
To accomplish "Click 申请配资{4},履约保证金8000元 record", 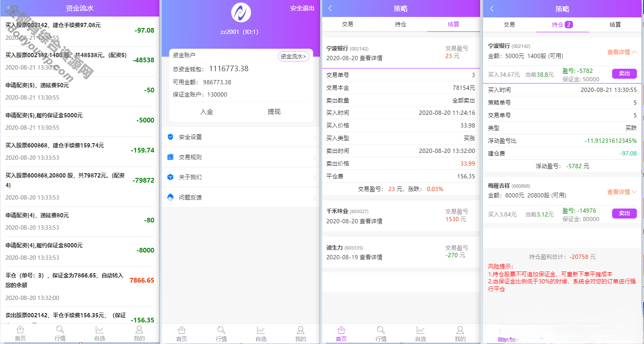I will (x=80, y=252).
